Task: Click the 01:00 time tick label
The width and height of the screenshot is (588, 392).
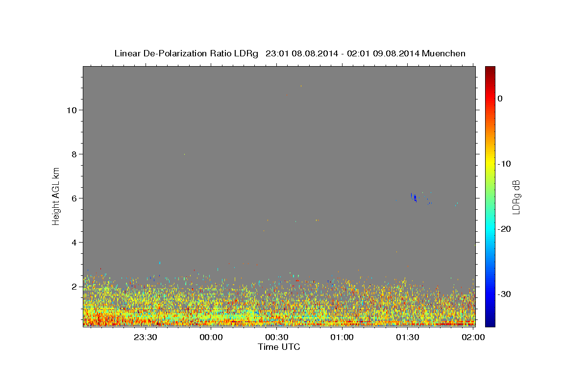Action: pos(342,337)
